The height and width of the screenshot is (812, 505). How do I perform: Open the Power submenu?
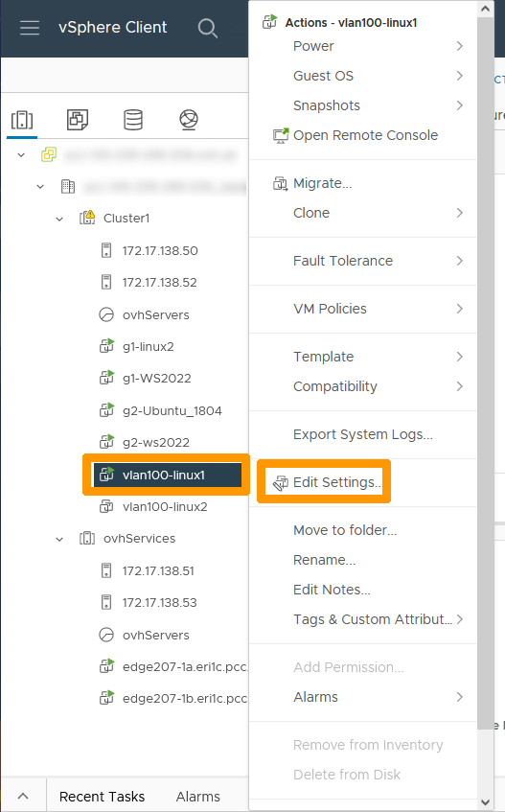[363, 46]
